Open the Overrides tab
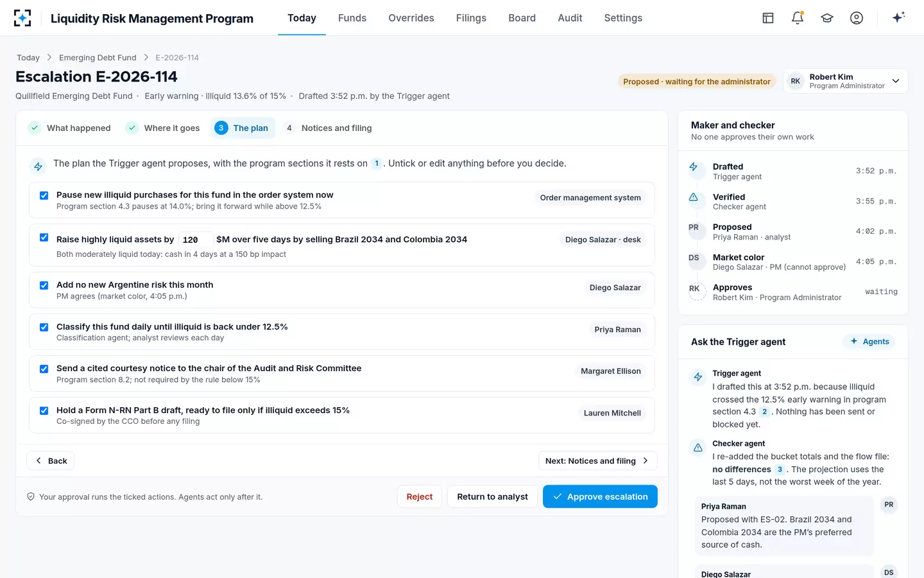Viewport: 924px width, 578px height. [411, 18]
